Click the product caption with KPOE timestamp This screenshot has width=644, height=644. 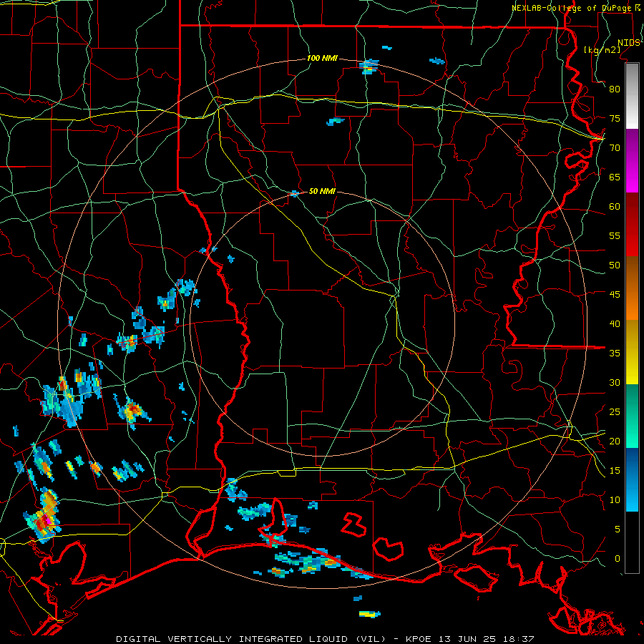[x=325, y=639]
